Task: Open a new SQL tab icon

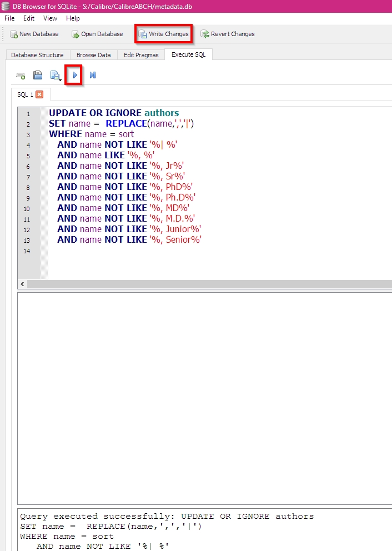Action: [21, 75]
